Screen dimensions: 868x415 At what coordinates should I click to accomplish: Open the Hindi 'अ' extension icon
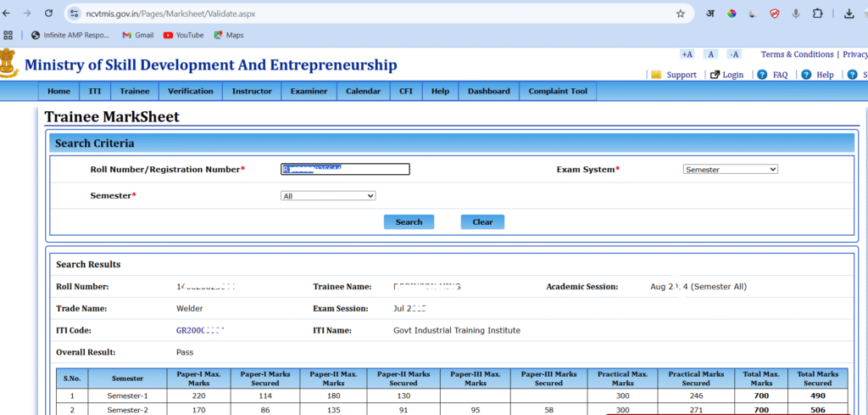coord(710,14)
